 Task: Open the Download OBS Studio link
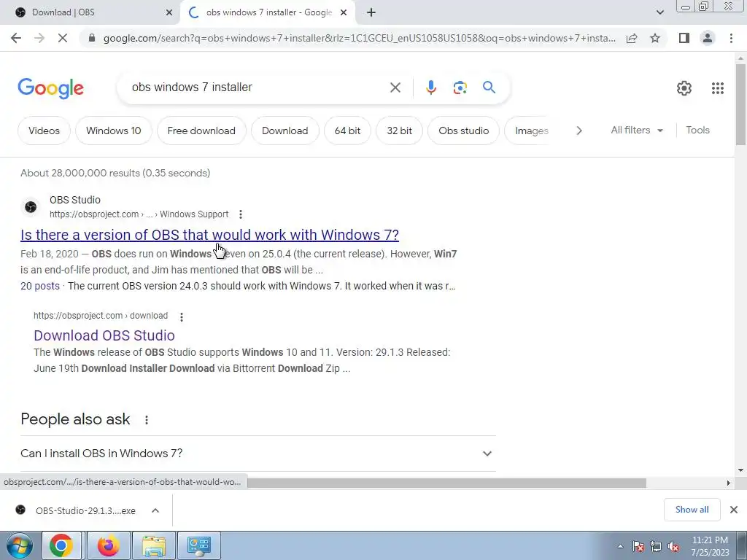(104, 335)
